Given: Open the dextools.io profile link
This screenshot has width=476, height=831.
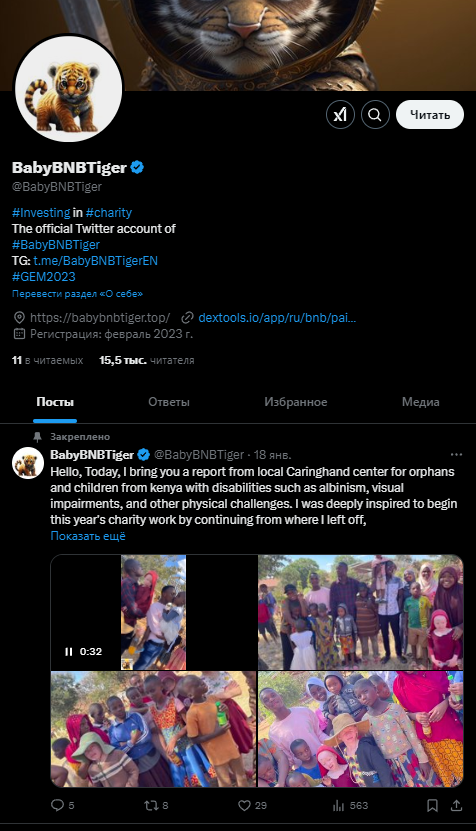Looking at the screenshot, I should pyautogui.click(x=277, y=318).
